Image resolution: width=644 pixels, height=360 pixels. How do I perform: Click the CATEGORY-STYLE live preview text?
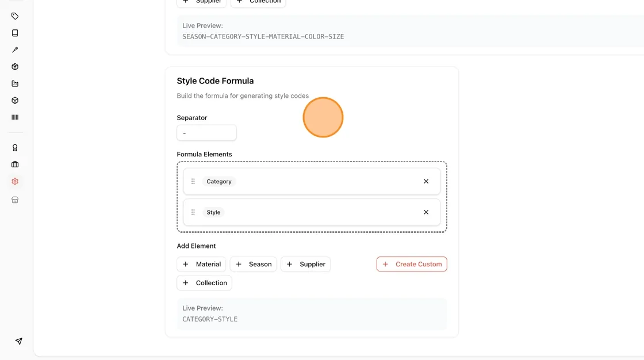(x=210, y=319)
